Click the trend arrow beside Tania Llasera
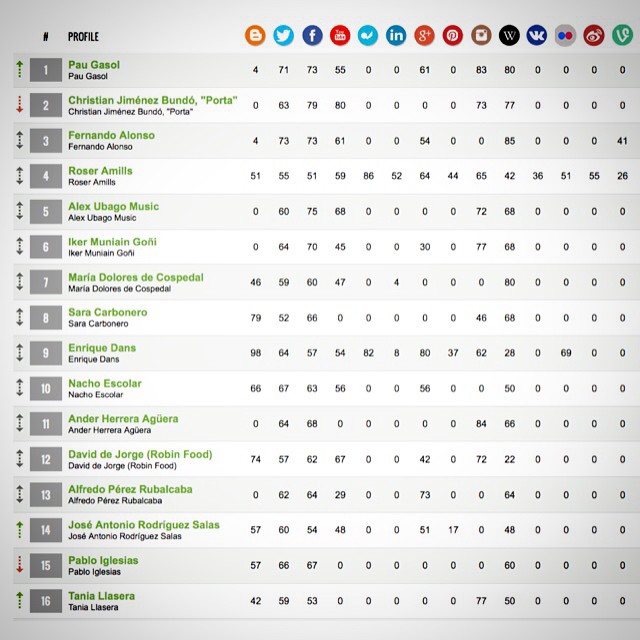Viewport: 640px width, 640px height. pos(19,600)
